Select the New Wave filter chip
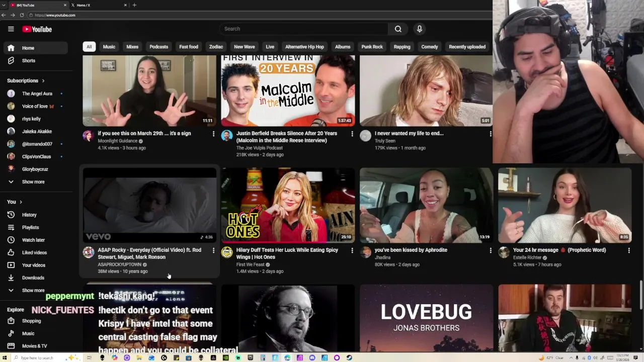The height and width of the screenshot is (362, 644). point(245,47)
